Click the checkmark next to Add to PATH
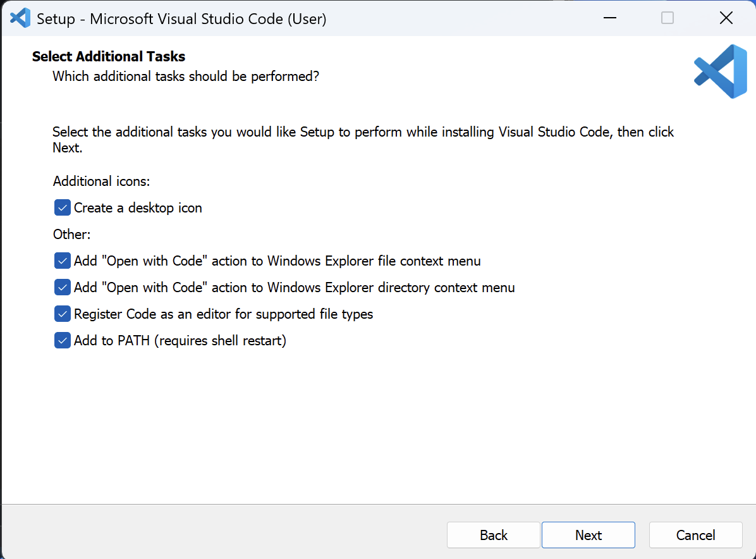This screenshot has width=756, height=559. pyautogui.click(x=62, y=340)
